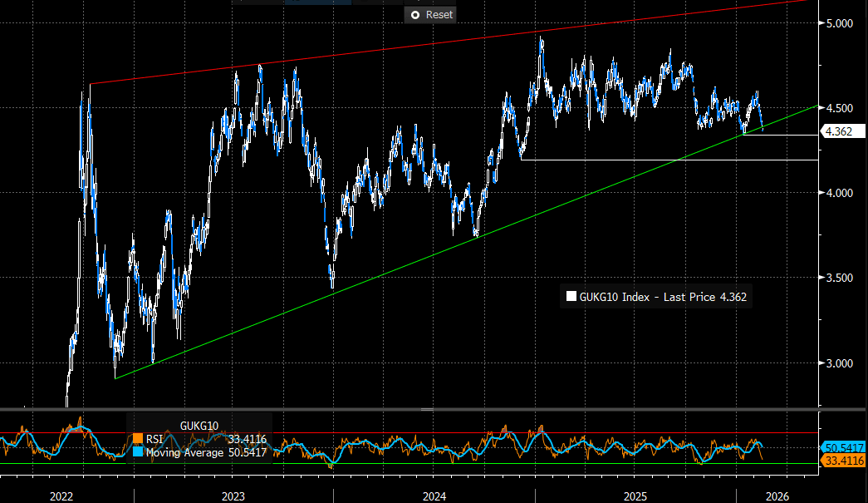Click the GUKG10 title in the RSI legend
Screen dimensions: 868x503
[199, 426]
